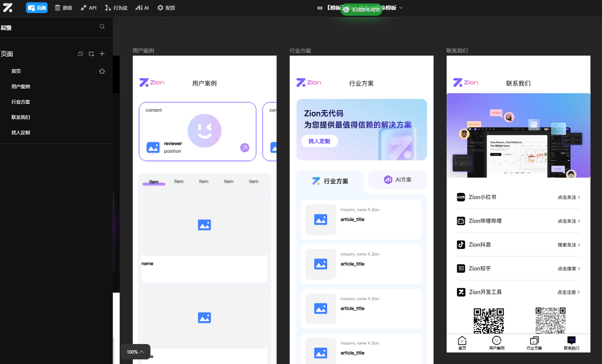This screenshot has height=364, width=602.
Task: Select the 找人定制 button on the 行业方案 canvas
Action: tap(319, 141)
